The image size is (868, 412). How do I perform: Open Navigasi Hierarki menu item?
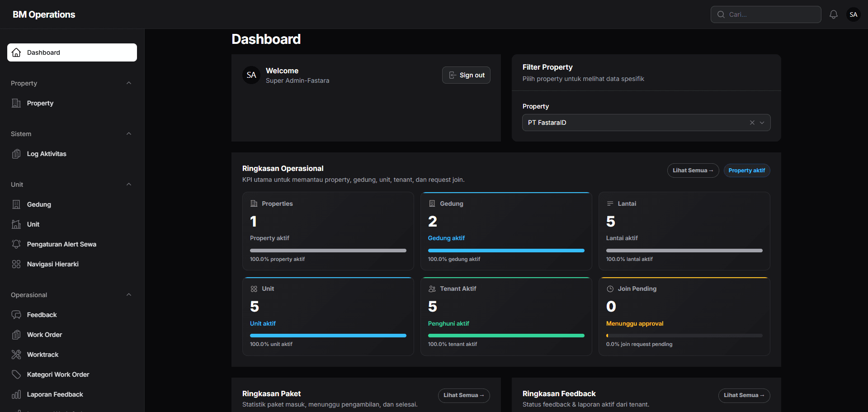tap(72, 264)
